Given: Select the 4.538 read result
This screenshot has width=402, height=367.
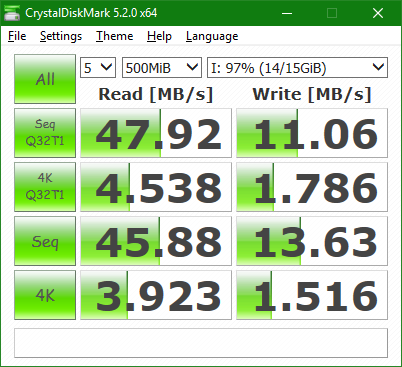Looking at the screenshot, I should 156,187.
